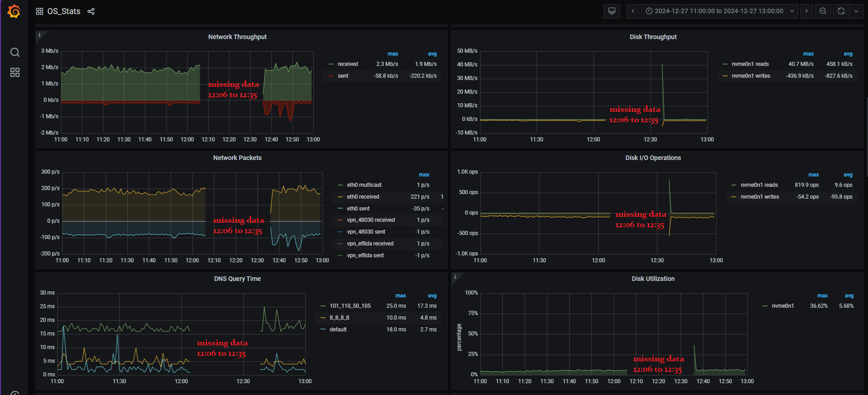The image size is (868, 395).
Task: Sort Network Throughput legend by avg
Action: [x=432, y=54]
